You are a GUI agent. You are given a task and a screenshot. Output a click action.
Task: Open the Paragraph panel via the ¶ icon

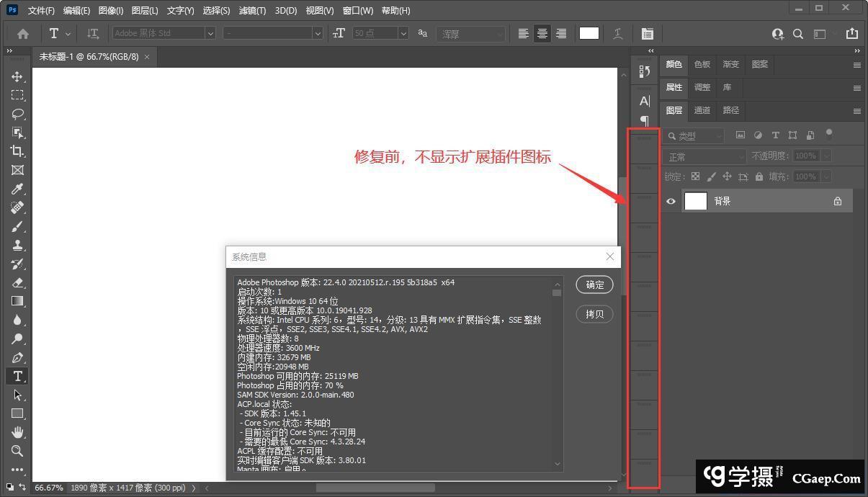point(644,121)
